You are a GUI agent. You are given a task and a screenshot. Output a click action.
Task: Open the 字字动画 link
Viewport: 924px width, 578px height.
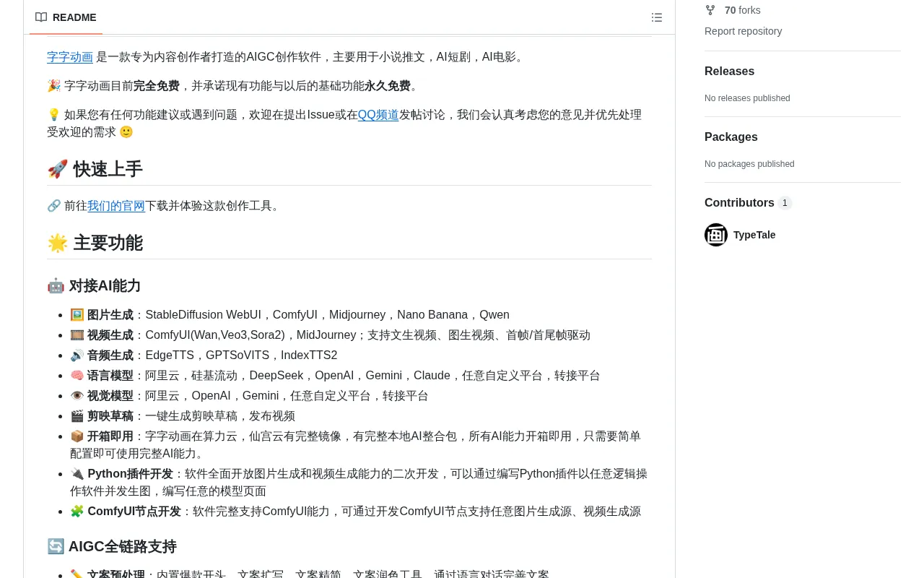click(x=70, y=57)
